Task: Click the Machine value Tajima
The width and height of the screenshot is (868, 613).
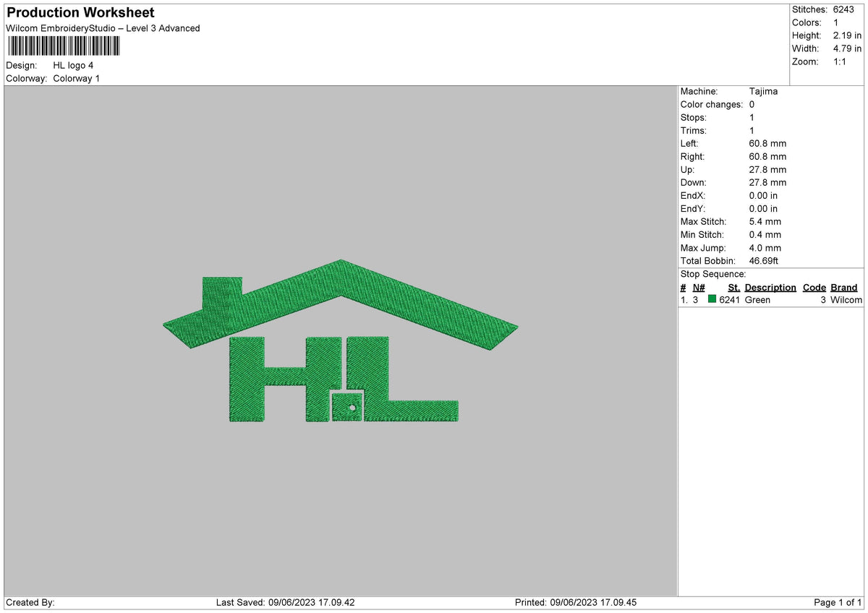Action: [763, 92]
